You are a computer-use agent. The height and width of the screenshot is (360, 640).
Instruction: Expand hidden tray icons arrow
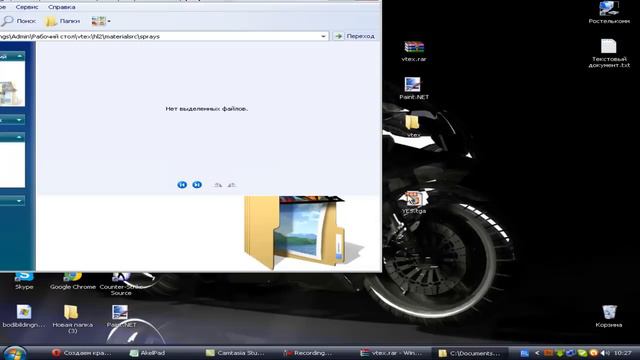point(537,353)
